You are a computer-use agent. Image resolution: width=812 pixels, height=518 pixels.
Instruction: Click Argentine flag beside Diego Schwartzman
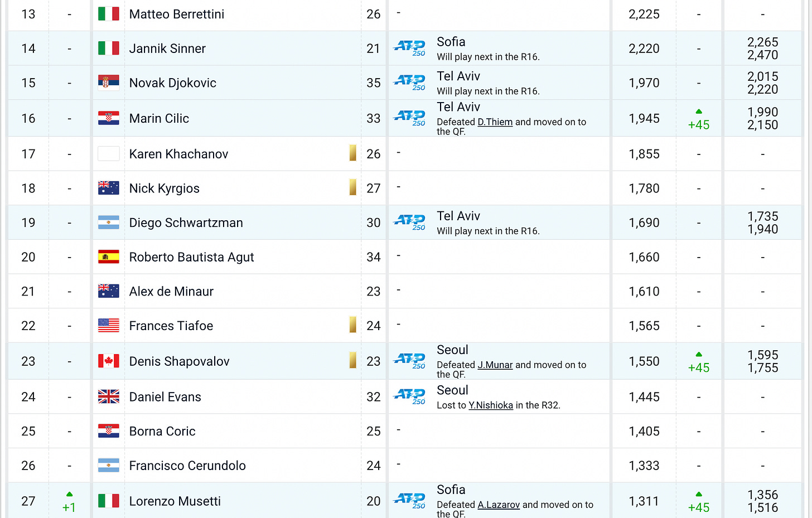tap(108, 222)
